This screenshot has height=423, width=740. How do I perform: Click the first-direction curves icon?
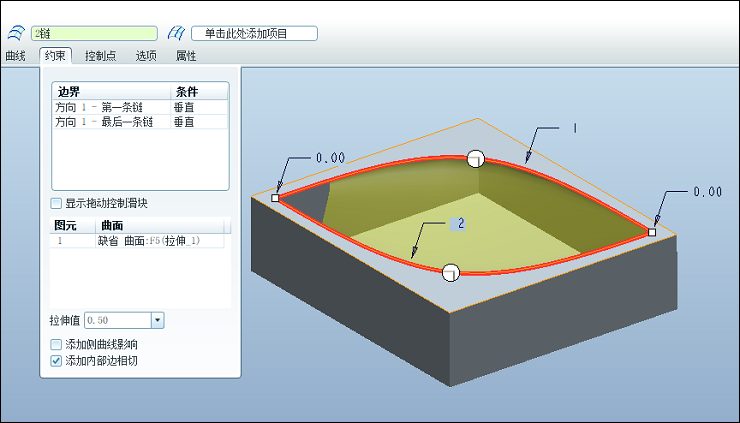pos(16,33)
